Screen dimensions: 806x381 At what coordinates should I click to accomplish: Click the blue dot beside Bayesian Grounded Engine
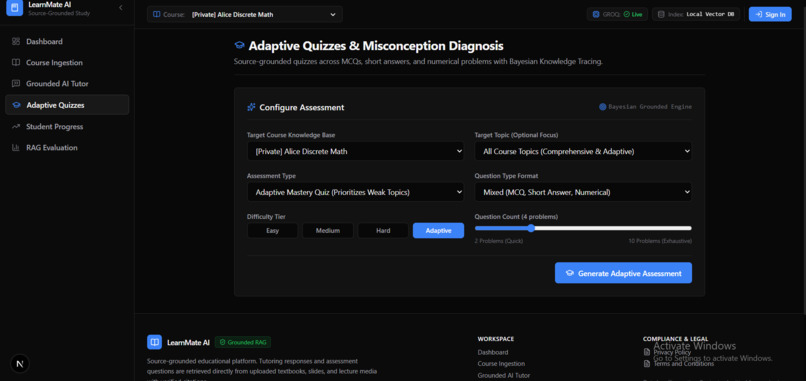pos(602,107)
